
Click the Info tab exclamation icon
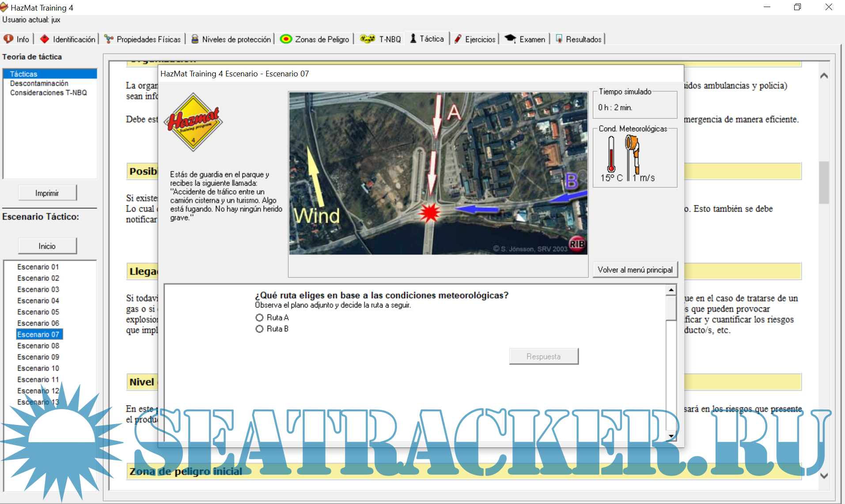click(x=8, y=39)
